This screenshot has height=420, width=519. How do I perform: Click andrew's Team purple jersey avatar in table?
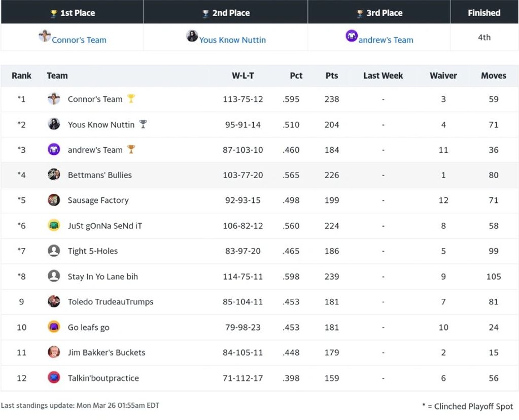tap(54, 150)
